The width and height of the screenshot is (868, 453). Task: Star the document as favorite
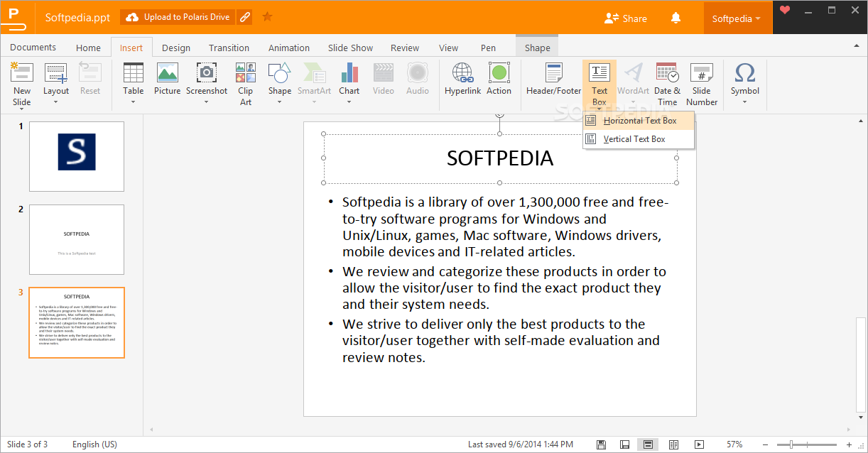point(267,16)
